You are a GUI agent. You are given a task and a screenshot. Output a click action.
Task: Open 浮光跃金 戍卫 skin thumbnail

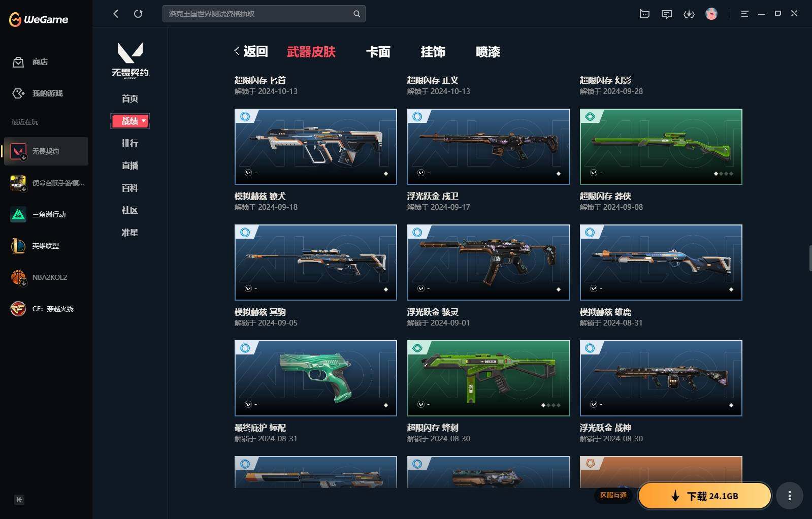tap(489, 147)
